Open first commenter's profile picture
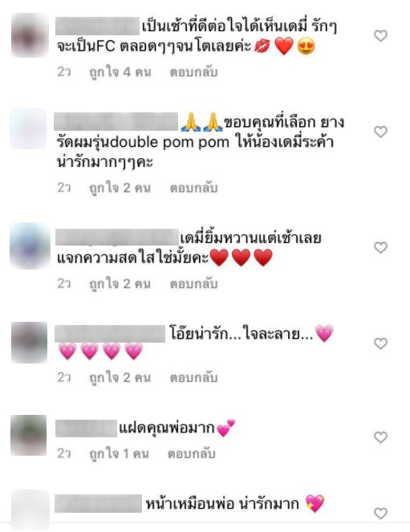 coord(30,35)
